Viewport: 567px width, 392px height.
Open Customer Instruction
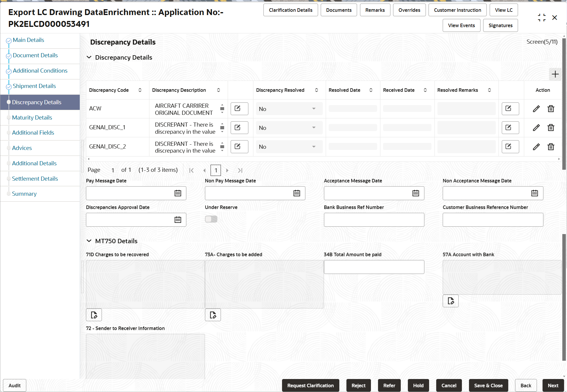tap(457, 10)
